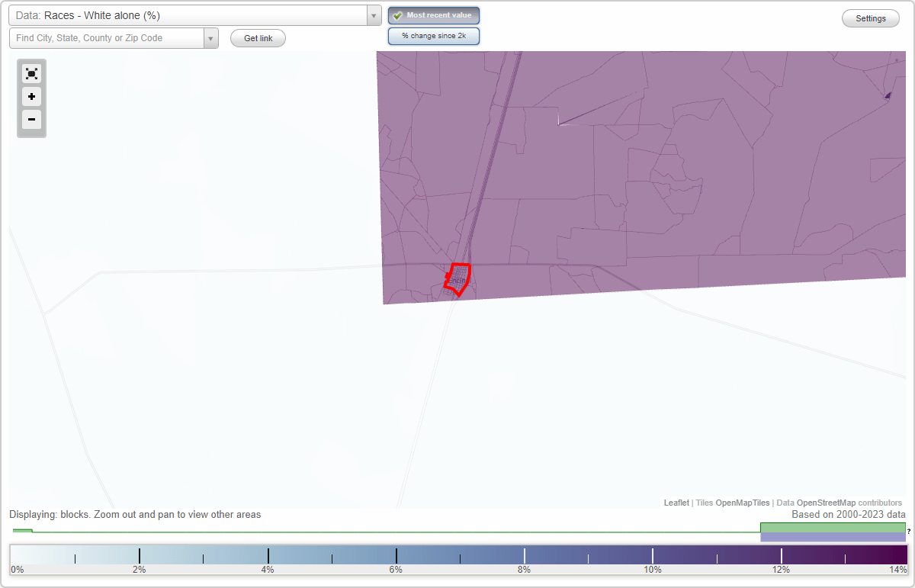Select the red-outlined block on the map
This screenshot has height=588, width=915.
coord(457,278)
